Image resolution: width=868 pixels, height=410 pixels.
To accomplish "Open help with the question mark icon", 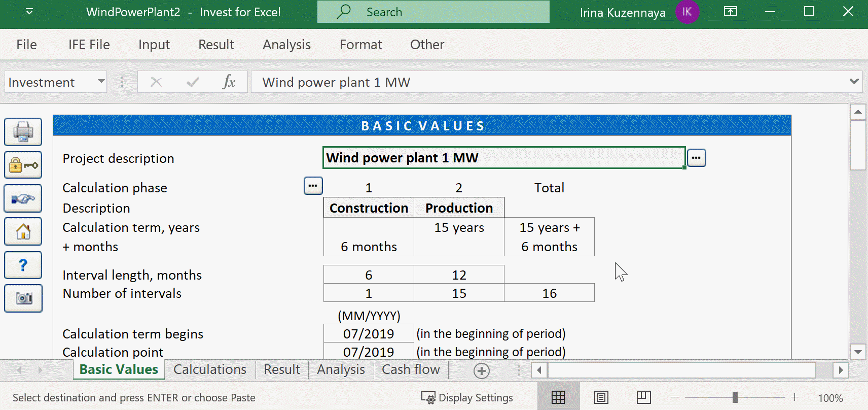I will pos(23,265).
